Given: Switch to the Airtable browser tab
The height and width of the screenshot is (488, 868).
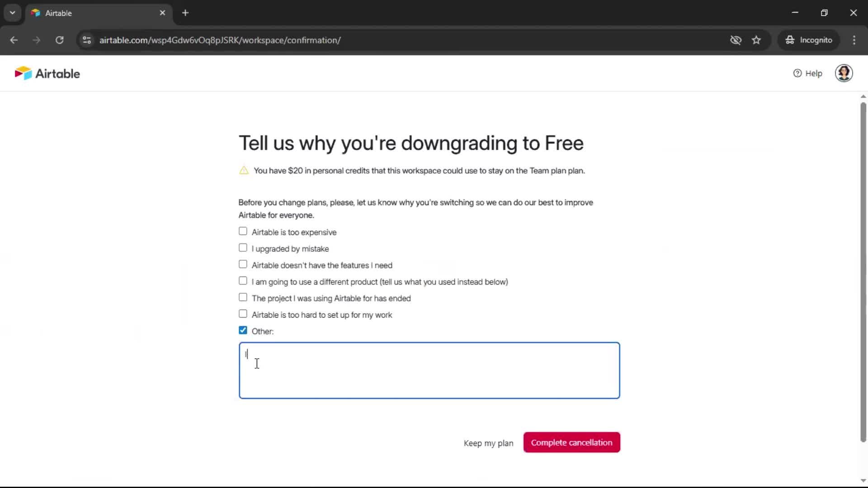Looking at the screenshot, I should click(99, 13).
